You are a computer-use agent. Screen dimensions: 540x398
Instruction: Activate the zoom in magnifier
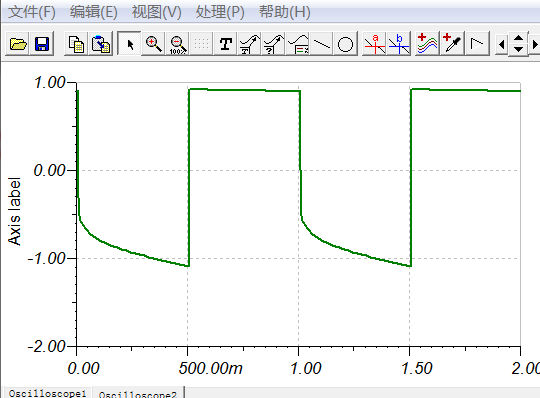coord(153,44)
